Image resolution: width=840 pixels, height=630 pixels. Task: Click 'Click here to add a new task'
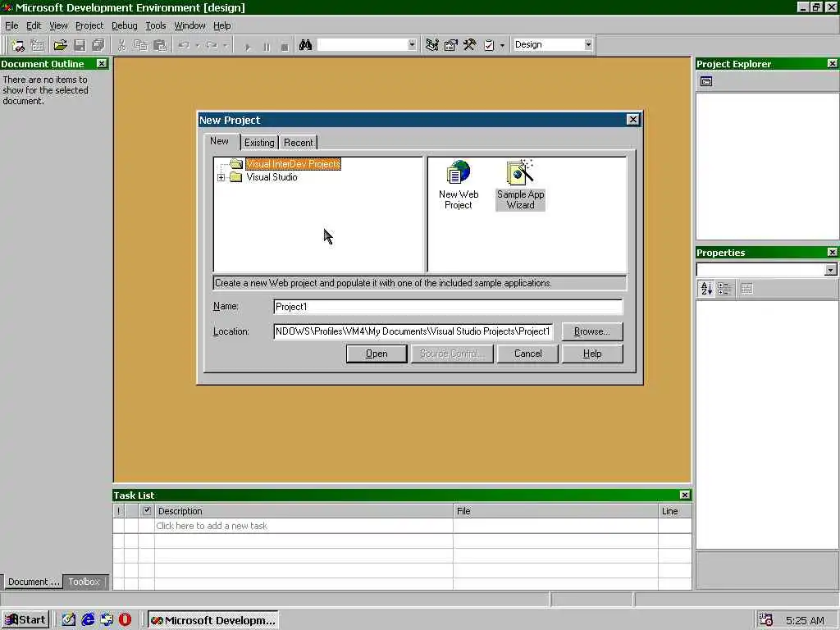click(212, 526)
